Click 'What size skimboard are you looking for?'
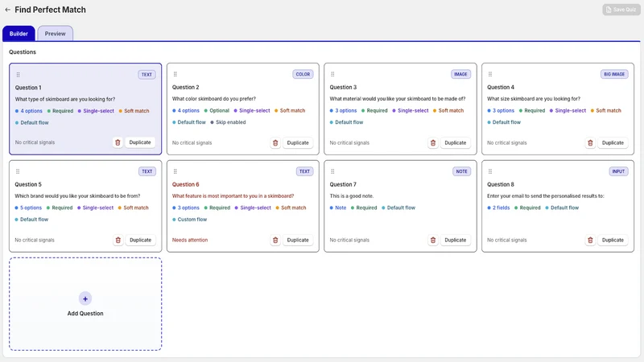 [534, 99]
